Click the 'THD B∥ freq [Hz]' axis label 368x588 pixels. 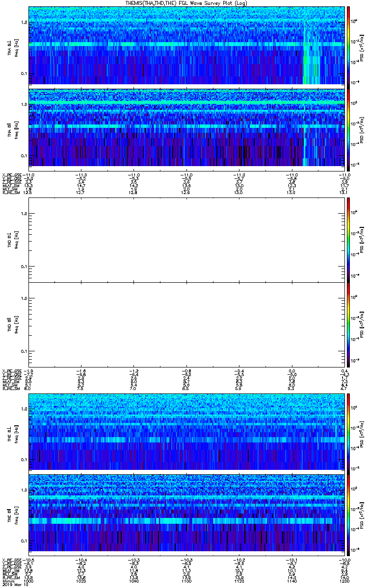(x=12, y=324)
